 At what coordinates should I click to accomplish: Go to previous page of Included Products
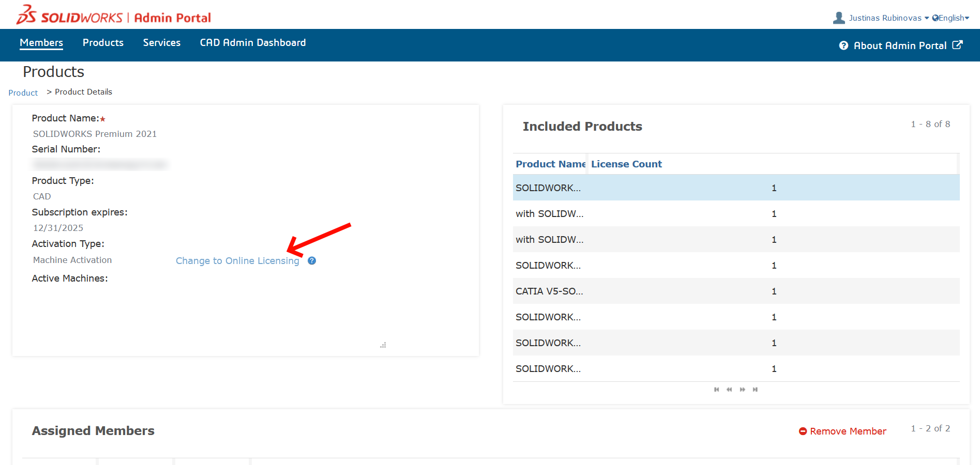coord(729,390)
